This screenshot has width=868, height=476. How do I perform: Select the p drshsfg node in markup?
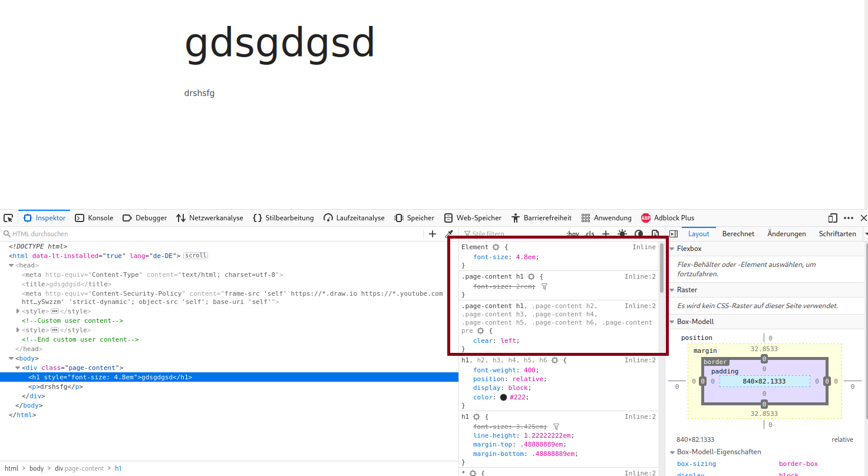pos(55,386)
